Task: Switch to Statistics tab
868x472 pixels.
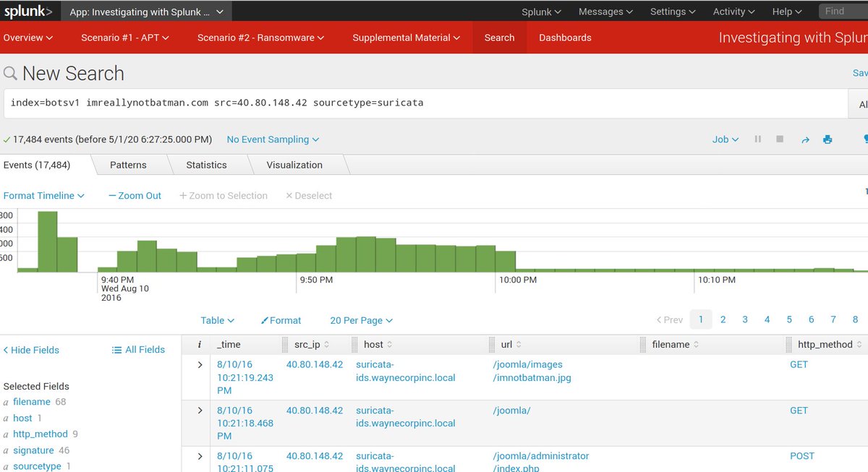Action: point(206,165)
